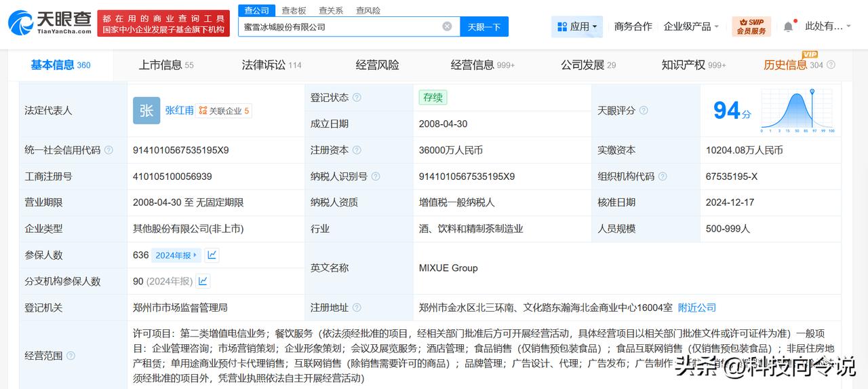Viewport: 868px width, 389px height.
Task: Open help icon next to 登记状态
Action: click(x=357, y=98)
